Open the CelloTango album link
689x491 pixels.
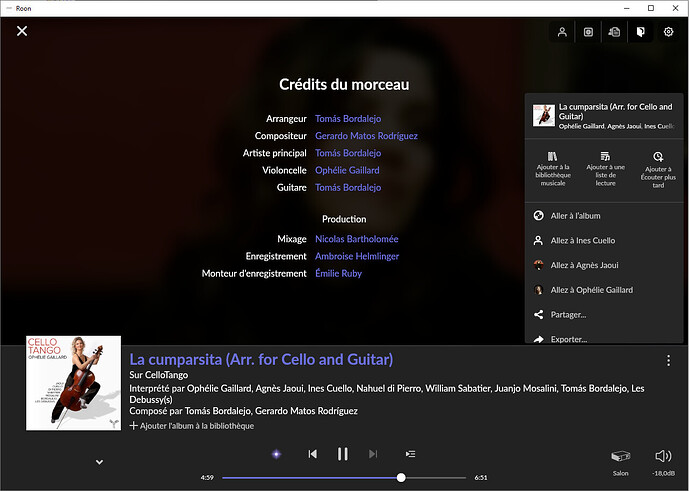coord(167,375)
